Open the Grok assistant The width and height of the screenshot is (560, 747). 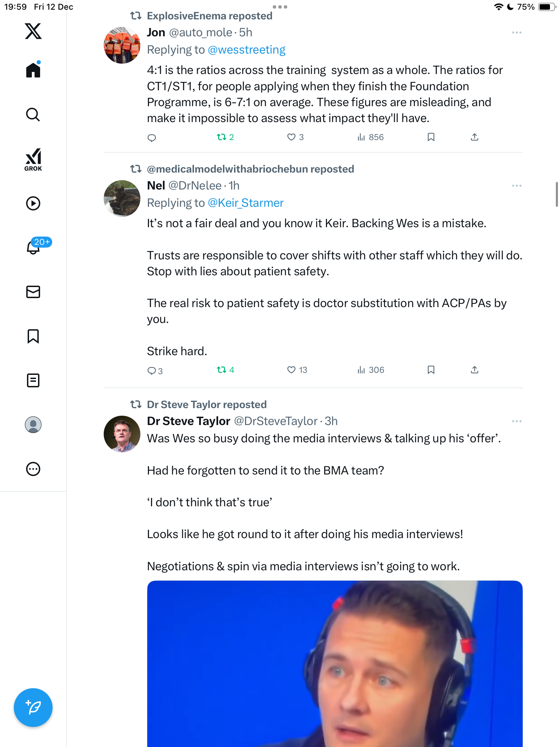tap(33, 159)
